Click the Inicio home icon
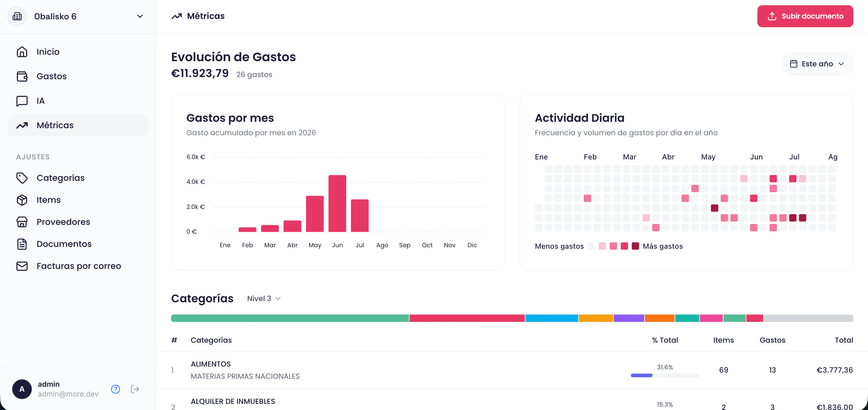868x410 pixels. tap(22, 52)
